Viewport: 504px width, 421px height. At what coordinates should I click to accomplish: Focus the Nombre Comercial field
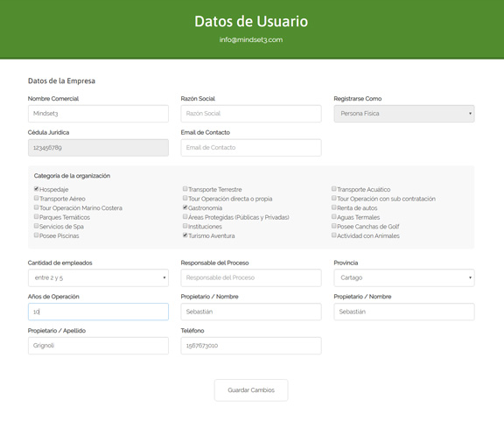pyautogui.click(x=98, y=114)
